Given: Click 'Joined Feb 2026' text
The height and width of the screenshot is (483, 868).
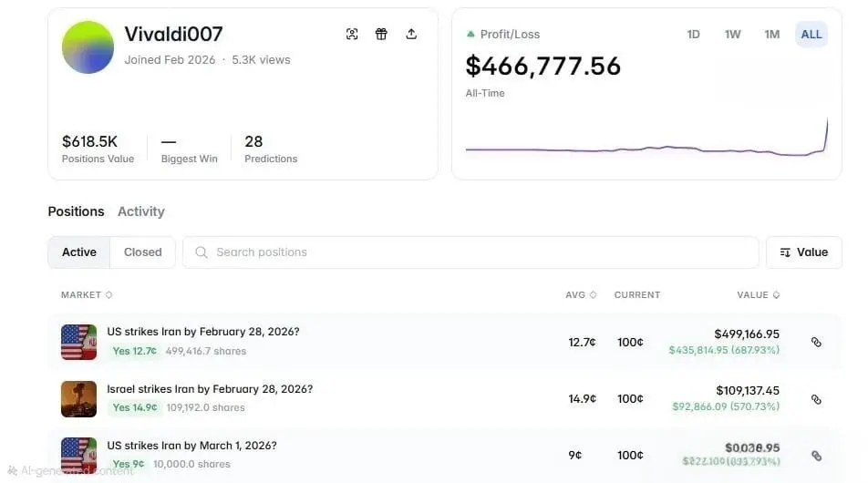Looking at the screenshot, I should pos(170,60).
